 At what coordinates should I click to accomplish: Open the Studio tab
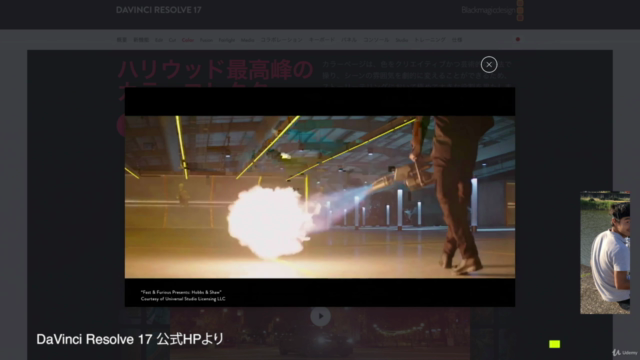(x=402, y=40)
